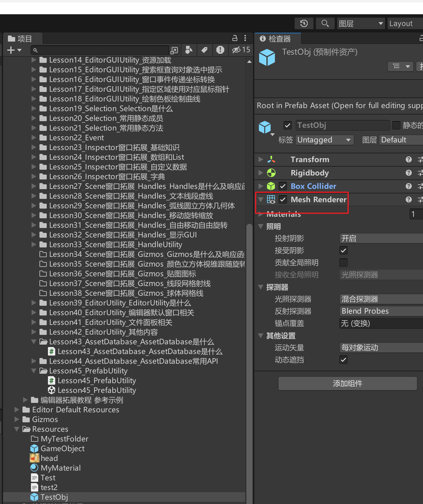Image resolution: width=423 pixels, height=504 pixels.
Task: Lock the Project panel with padlock icon
Action: pos(235,38)
